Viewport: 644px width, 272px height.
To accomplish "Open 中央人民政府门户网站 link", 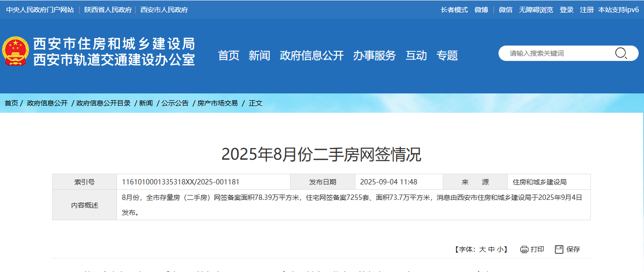I will pyautogui.click(x=40, y=10).
